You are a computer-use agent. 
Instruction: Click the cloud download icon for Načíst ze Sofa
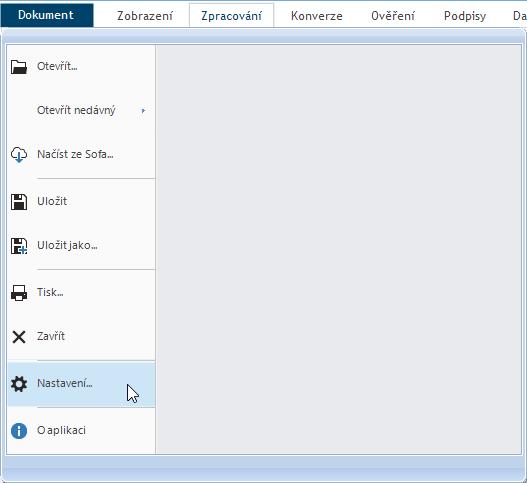pyautogui.click(x=19, y=154)
